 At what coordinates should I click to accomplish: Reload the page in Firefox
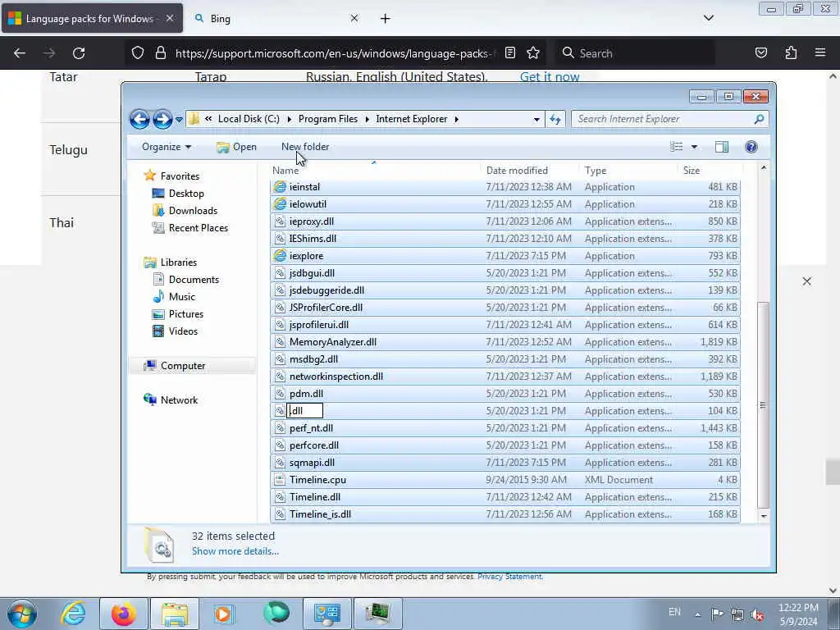[79, 53]
